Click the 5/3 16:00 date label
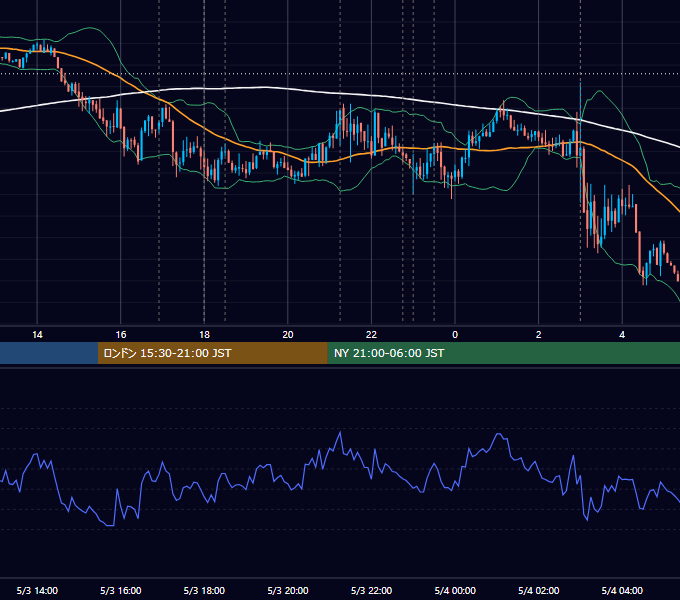Screen dimensions: 680x600 (x=121, y=590)
